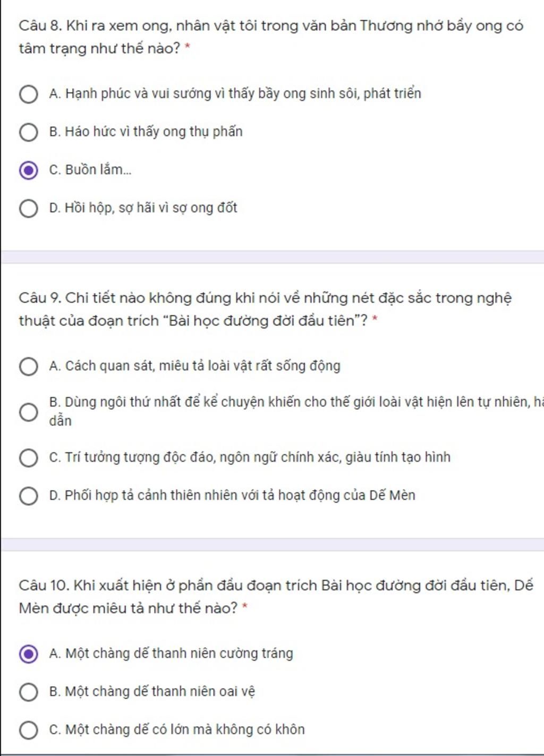The height and width of the screenshot is (756, 544).
Task: Select option A Hạnh phúc và vui sướng
Action: [x=28, y=94]
